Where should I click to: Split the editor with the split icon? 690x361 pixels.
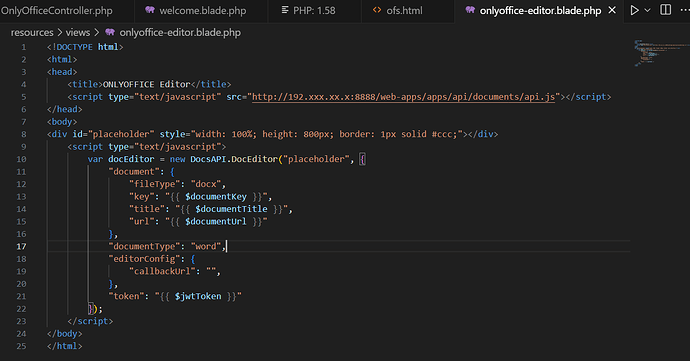pyautogui.click(x=666, y=10)
